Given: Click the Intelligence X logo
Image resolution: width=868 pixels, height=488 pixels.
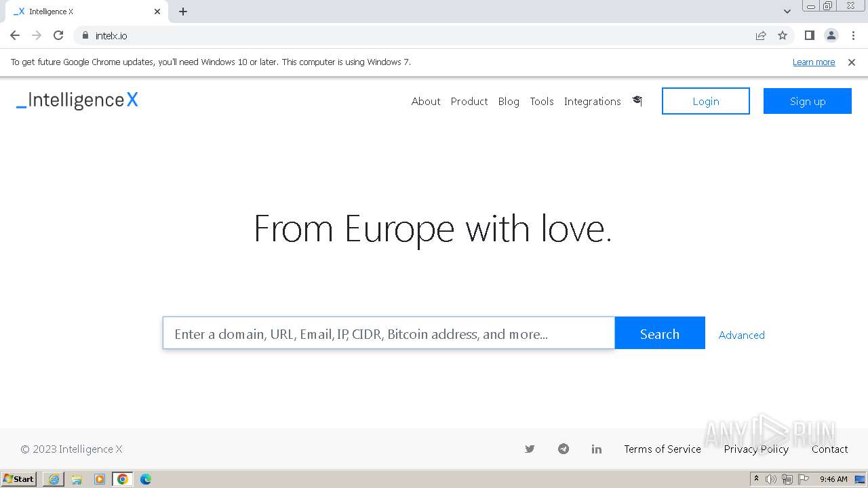Looking at the screenshot, I should coord(77,100).
